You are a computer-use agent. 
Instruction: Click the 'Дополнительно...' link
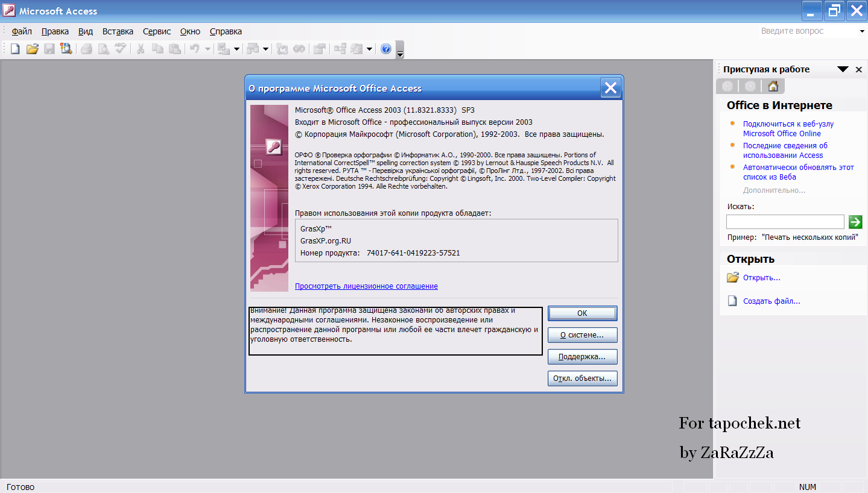coord(775,190)
